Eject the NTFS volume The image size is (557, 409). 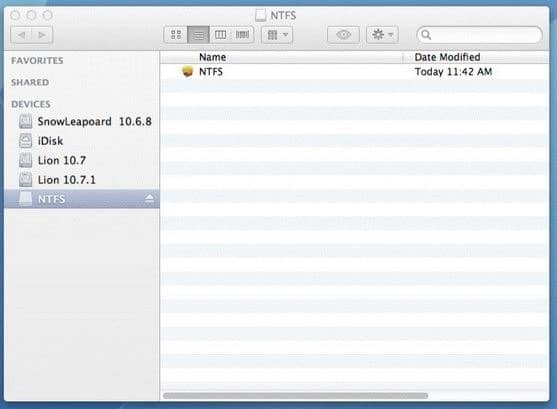point(149,198)
